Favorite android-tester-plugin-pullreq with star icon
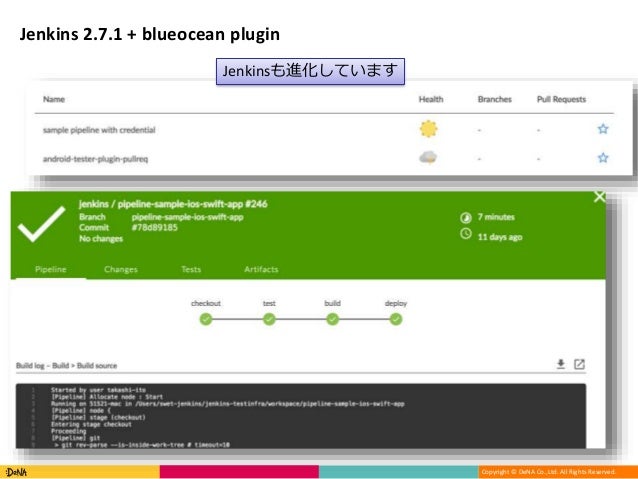Screen dimensions: 638x479 coord(603,157)
